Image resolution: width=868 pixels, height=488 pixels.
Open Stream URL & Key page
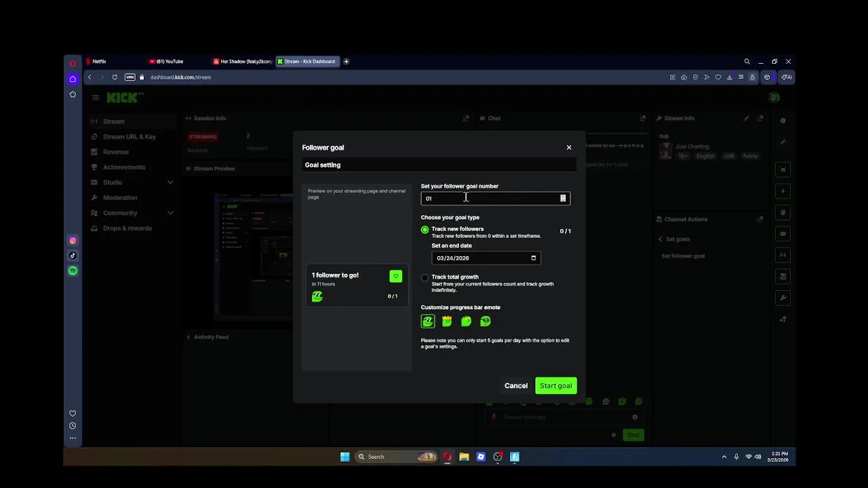click(x=133, y=137)
